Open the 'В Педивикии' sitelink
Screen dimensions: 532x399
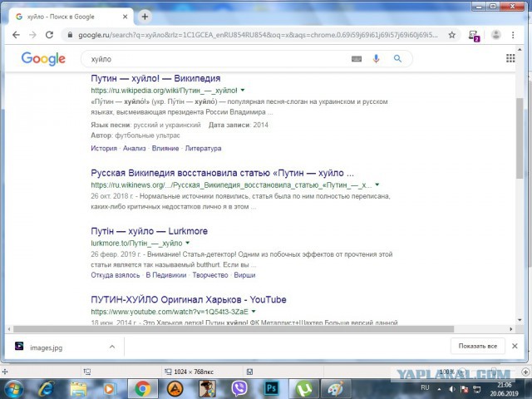tap(166, 275)
